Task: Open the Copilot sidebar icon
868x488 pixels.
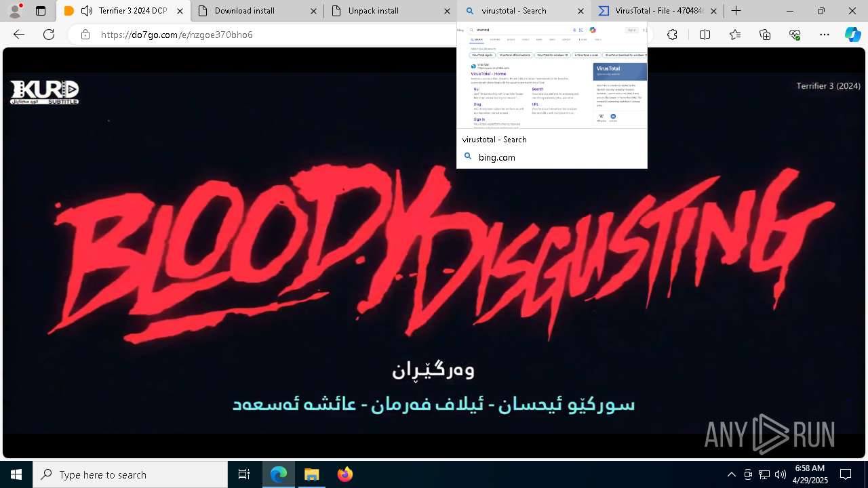Action: (x=853, y=35)
